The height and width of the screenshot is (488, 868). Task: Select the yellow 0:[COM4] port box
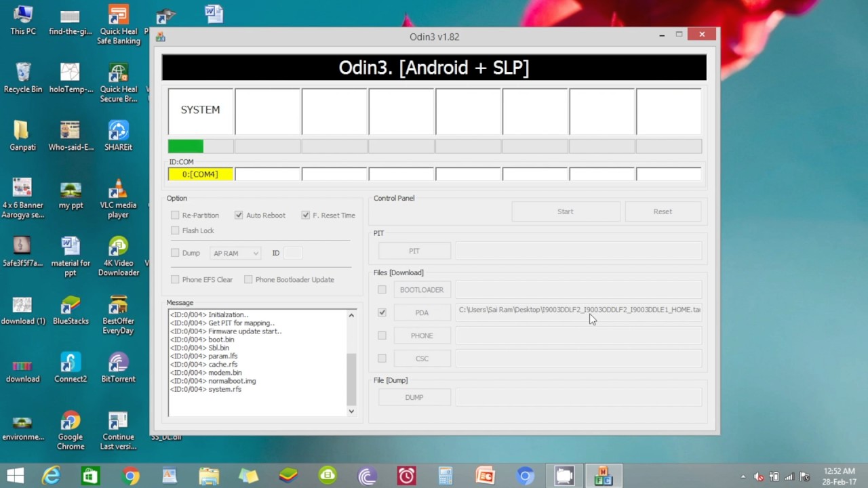(x=200, y=174)
